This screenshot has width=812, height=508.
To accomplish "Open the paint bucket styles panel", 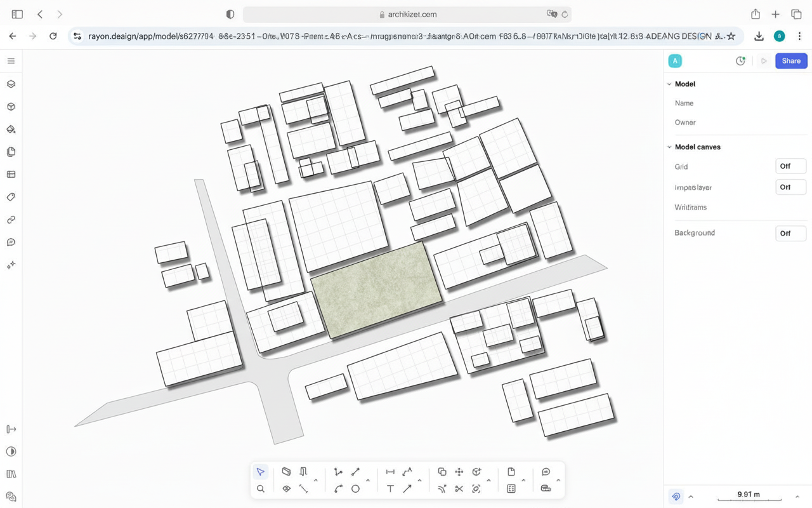I will 11,130.
